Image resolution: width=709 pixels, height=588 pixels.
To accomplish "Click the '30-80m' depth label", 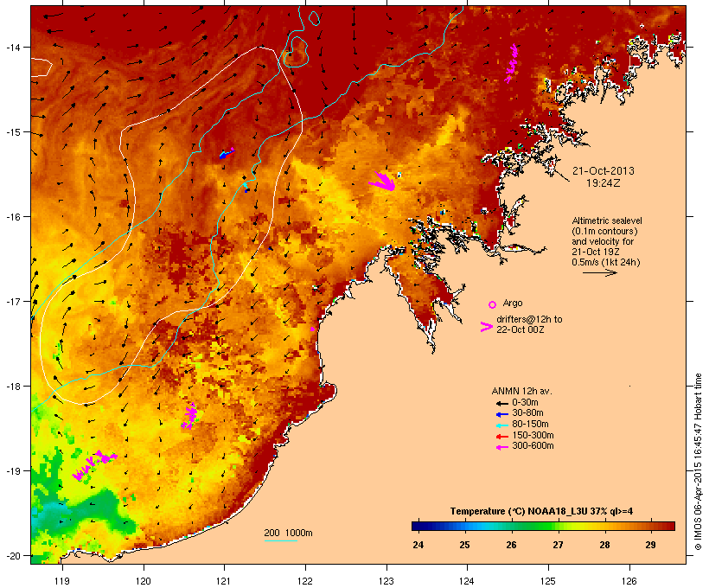I will (527, 413).
